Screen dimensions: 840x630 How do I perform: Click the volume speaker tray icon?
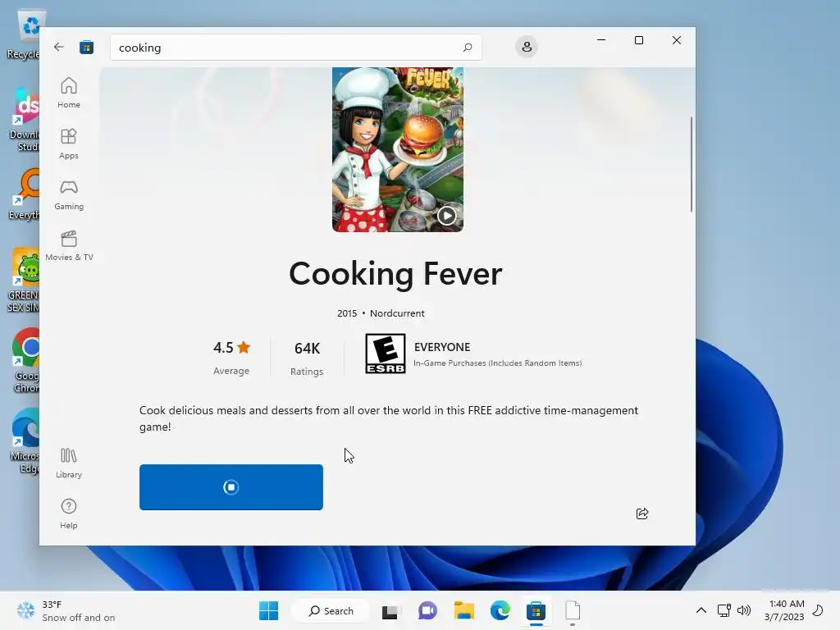click(743, 610)
